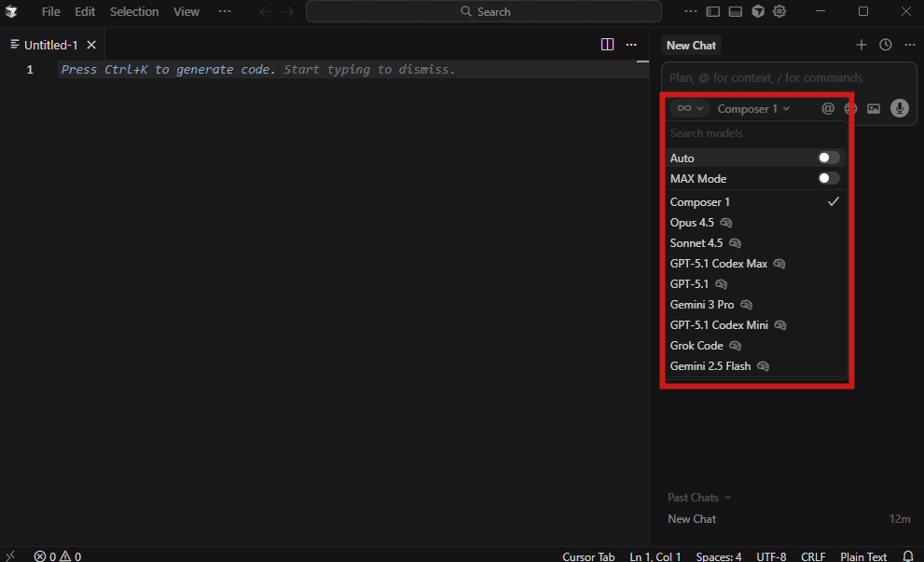Open chat history clock icon
This screenshot has height=562, width=924.
point(885,45)
